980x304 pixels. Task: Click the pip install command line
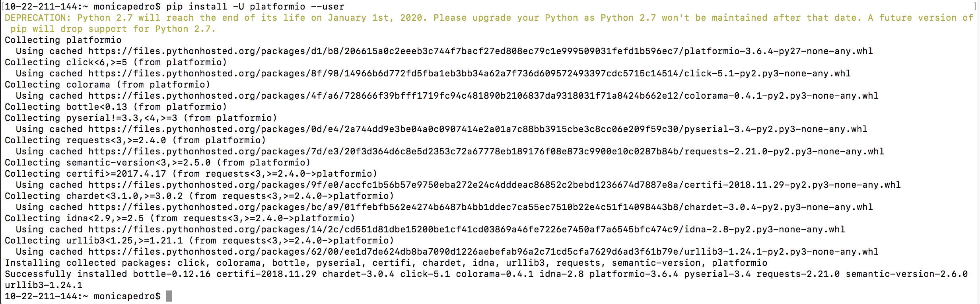[x=175, y=7]
